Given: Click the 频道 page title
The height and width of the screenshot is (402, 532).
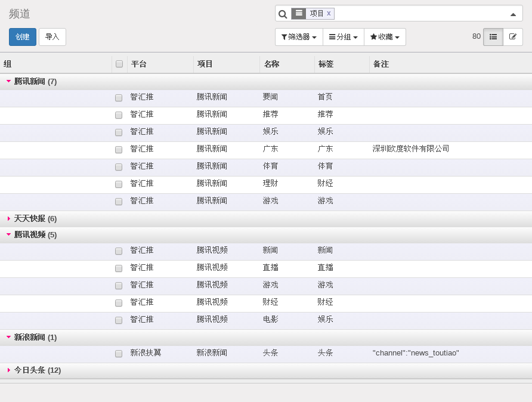Looking at the screenshot, I should (19, 14).
